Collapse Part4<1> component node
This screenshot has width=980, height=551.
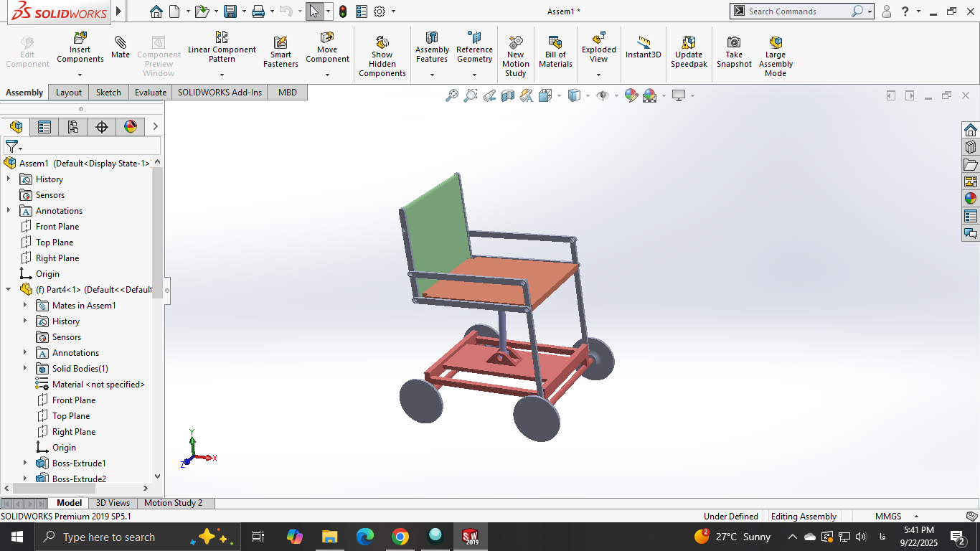click(x=9, y=289)
